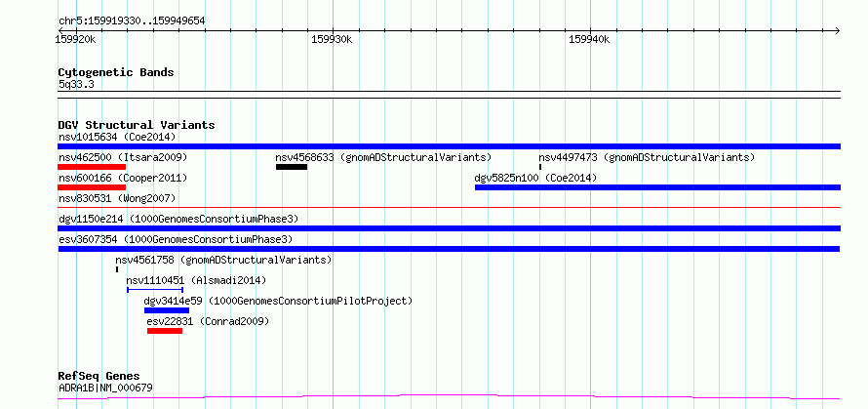Click the nsv600166 (Cooper2011) red bar

click(92, 187)
